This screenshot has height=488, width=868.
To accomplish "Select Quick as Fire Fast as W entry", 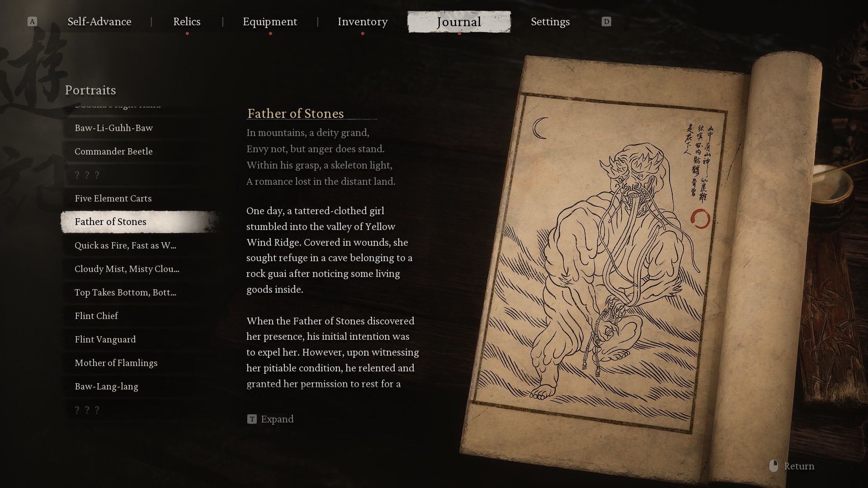I will pos(125,245).
